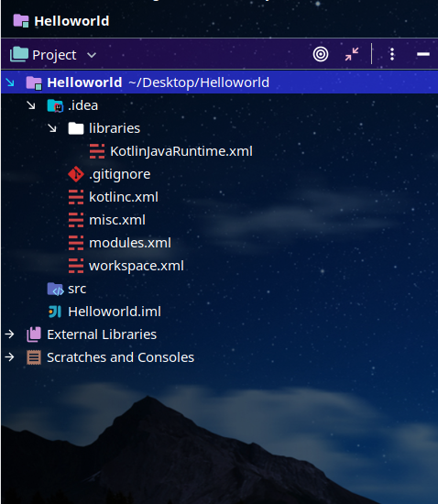Screen dimensions: 438x504
Task: Click the .idea folder icon
Action: point(55,105)
